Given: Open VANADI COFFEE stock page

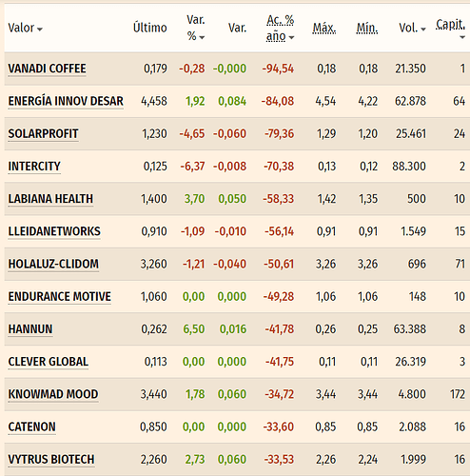Looking at the screenshot, I should point(47,69).
